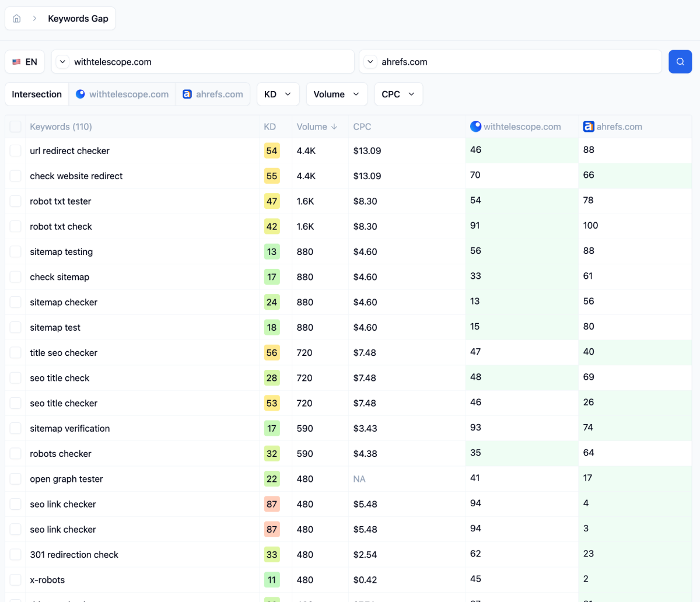Click the 'robot txt tester' keyword
Viewport: 700px width, 602px height.
[x=61, y=201]
